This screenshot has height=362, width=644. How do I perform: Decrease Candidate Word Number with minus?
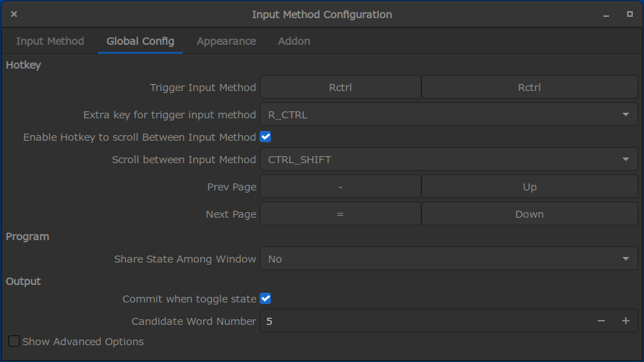[x=601, y=321]
